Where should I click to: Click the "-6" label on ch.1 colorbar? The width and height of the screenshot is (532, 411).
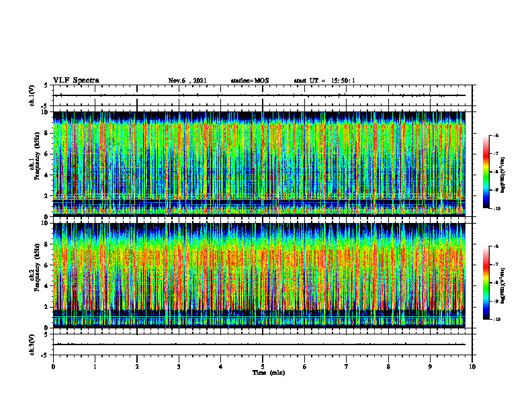(x=496, y=135)
